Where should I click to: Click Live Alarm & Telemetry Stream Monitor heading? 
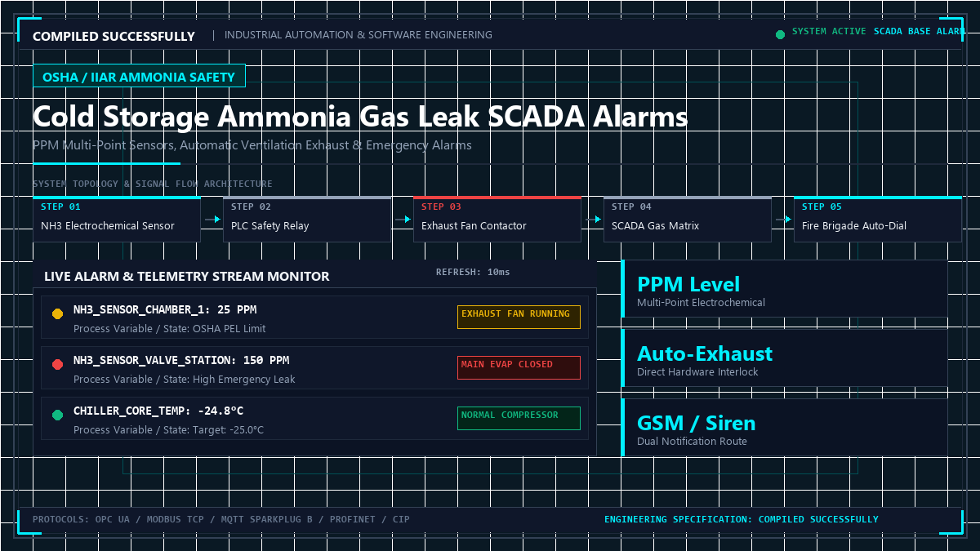tap(187, 276)
